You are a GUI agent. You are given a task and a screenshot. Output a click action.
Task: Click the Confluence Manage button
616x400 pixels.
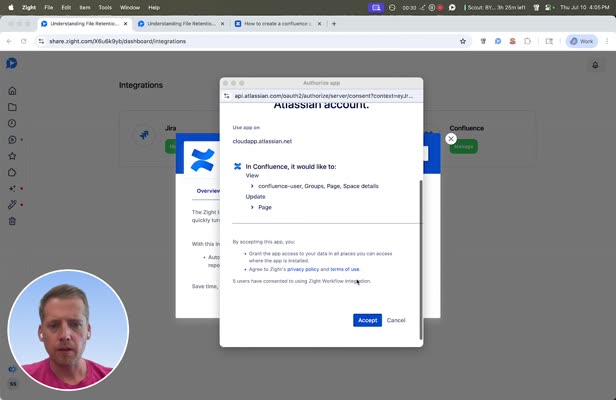click(x=464, y=147)
